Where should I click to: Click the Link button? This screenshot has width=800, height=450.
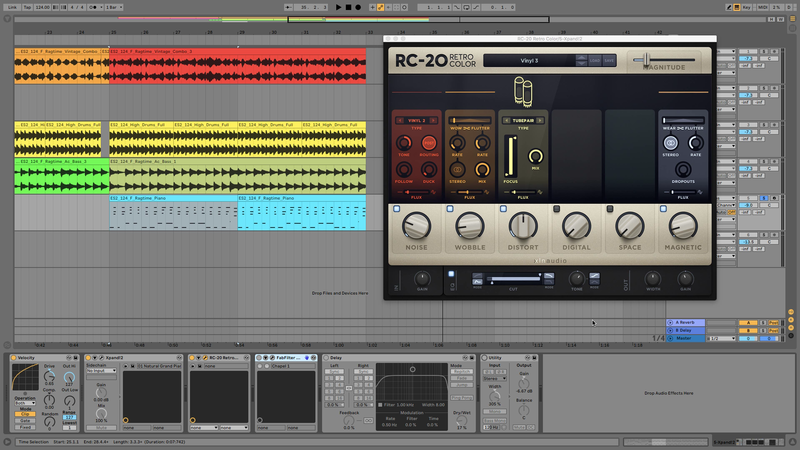pos(12,7)
